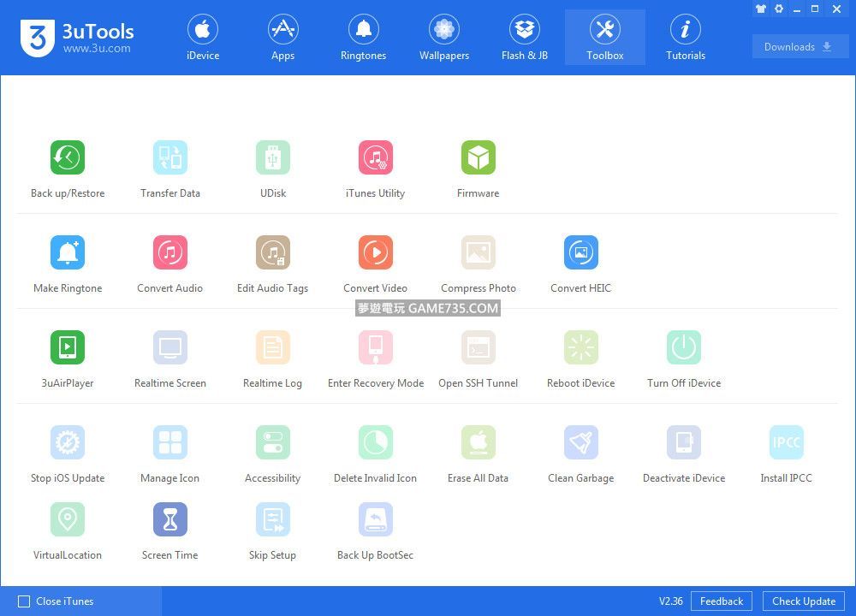
Task: Switch to the iDevice tab
Action: point(203,38)
